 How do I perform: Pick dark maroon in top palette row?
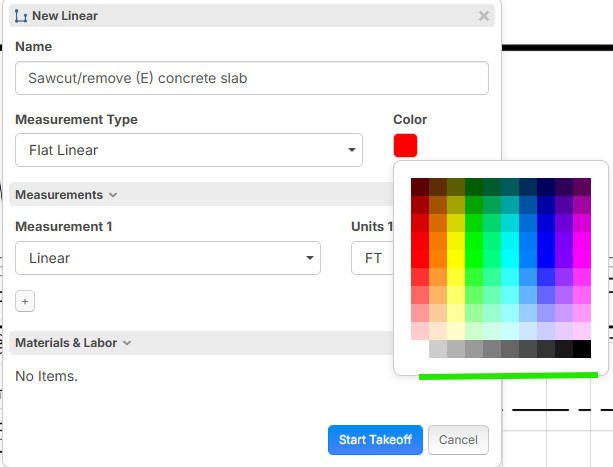420,187
